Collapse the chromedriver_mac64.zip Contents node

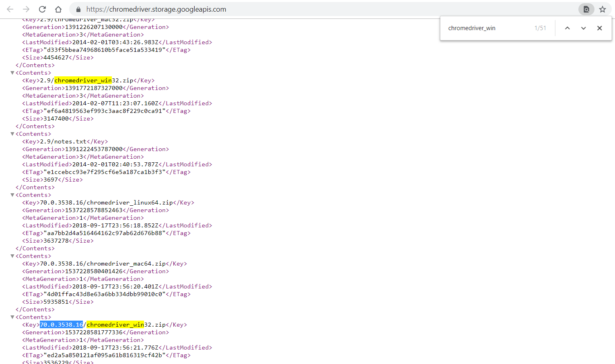(x=12, y=256)
